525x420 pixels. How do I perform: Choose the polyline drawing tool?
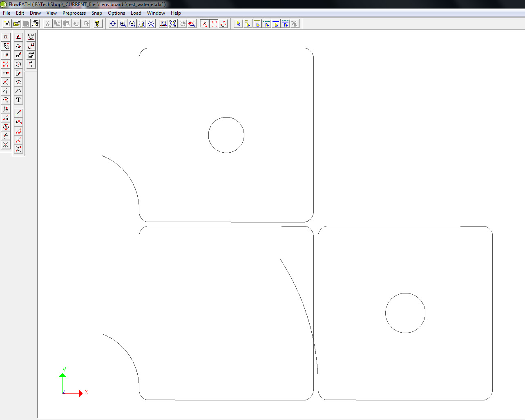(18, 122)
